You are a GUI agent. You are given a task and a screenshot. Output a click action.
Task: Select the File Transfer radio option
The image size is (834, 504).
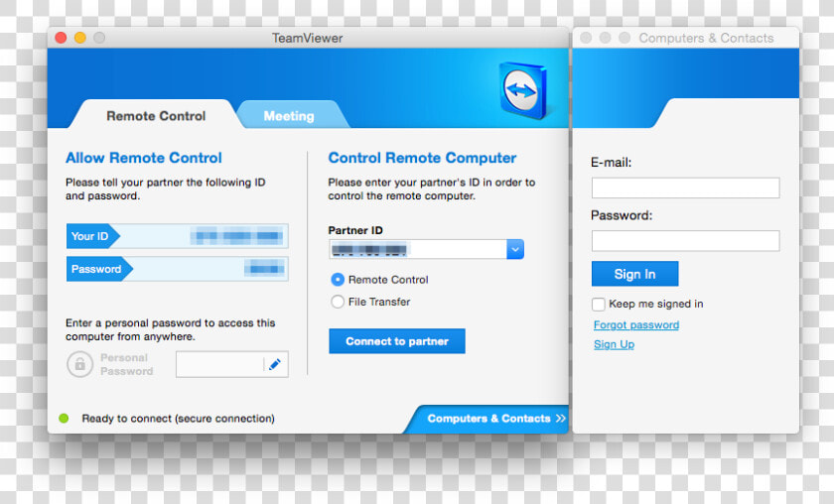[338, 302]
